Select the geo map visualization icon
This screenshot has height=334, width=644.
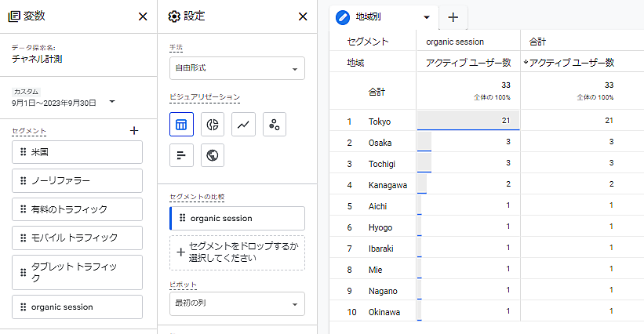[212, 155]
